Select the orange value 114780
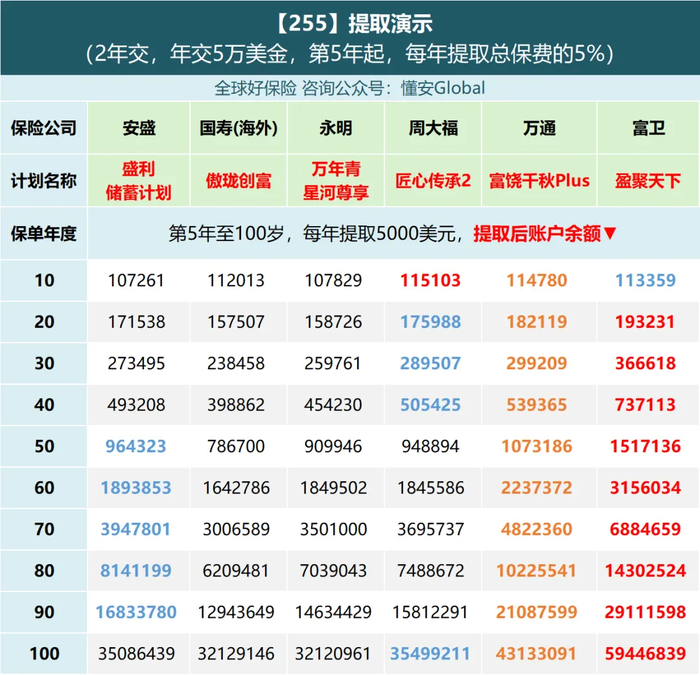The width and height of the screenshot is (700, 675). tap(537, 280)
